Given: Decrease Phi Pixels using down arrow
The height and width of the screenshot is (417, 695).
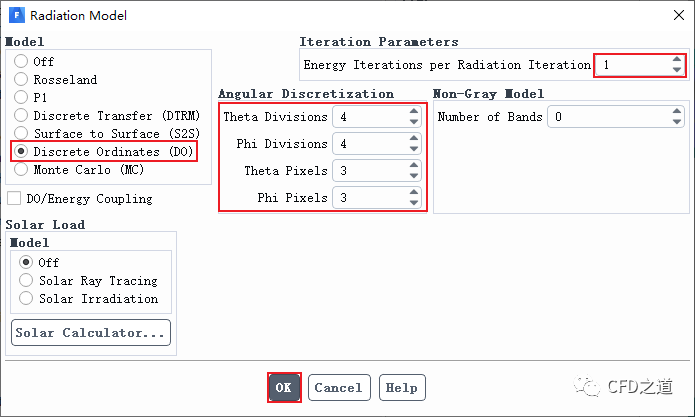Looking at the screenshot, I should (414, 203).
